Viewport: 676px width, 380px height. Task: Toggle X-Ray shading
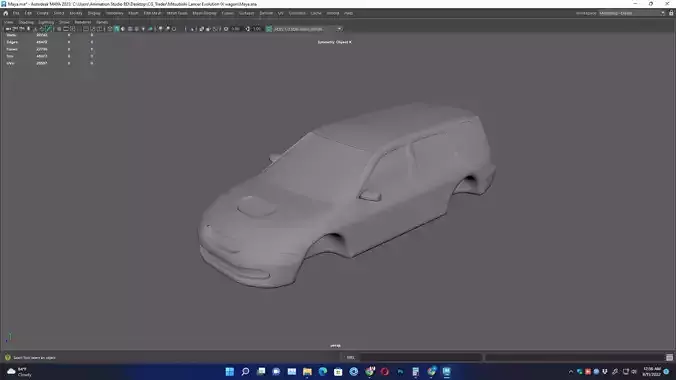coord(201,29)
